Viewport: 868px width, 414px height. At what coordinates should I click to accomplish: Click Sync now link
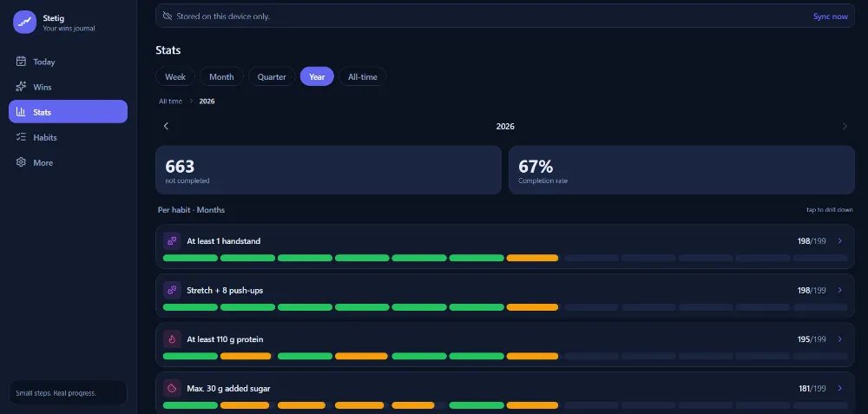[830, 16]
